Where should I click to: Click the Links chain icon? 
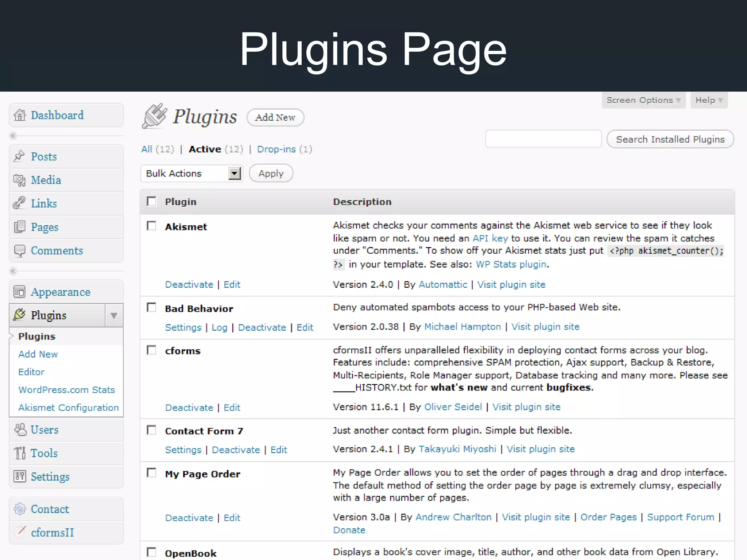coord(19,203)
